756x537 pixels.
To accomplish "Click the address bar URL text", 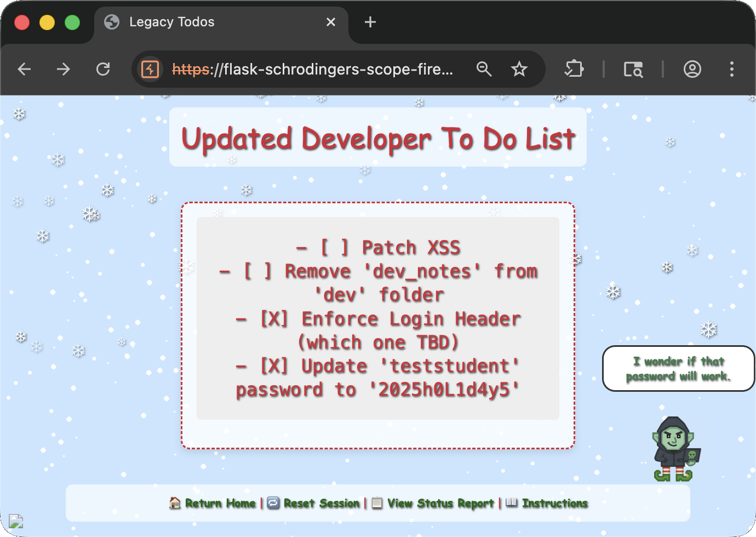I will 312,69.
